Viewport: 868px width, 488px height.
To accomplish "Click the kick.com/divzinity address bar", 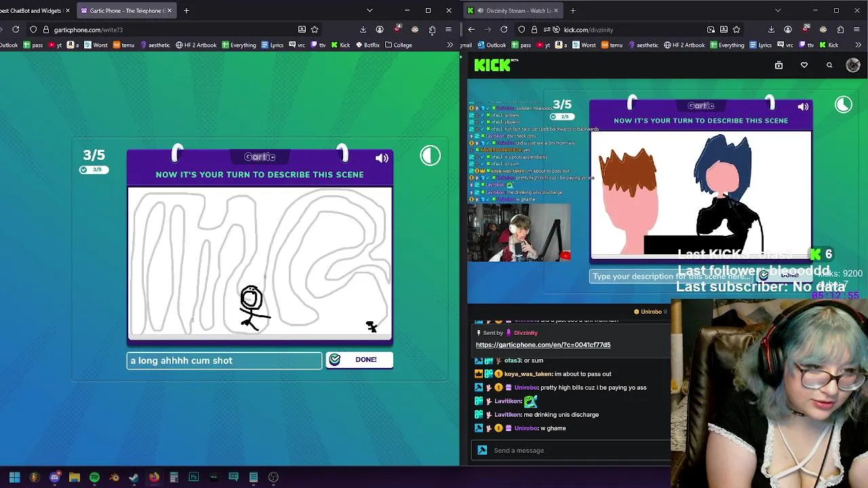I will [627, 30].
